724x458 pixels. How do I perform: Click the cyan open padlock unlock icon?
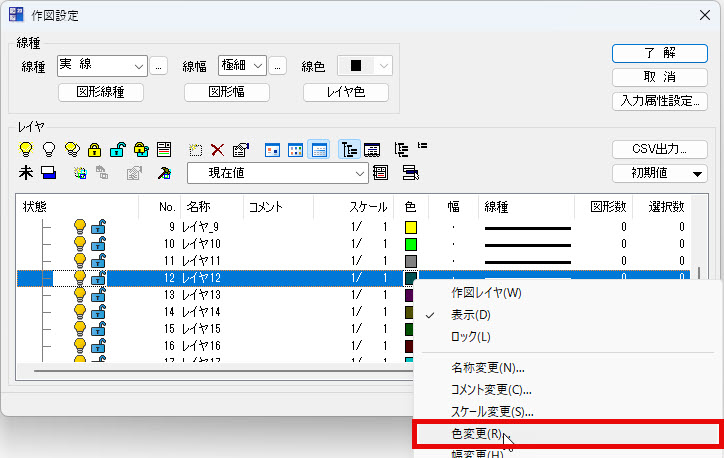[x=118, y=149]
